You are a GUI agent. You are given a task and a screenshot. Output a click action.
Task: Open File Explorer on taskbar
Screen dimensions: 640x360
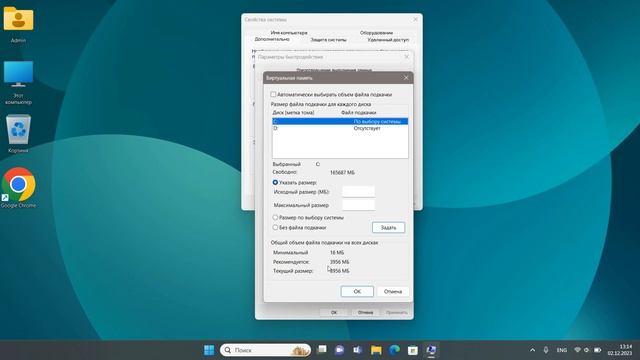(376, 350)
